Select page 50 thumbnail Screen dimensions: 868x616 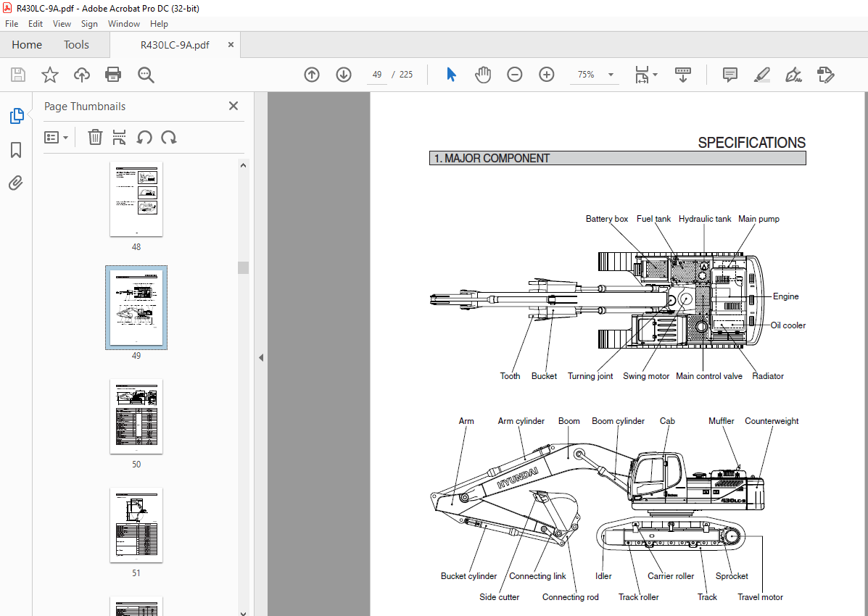[136, 416]
